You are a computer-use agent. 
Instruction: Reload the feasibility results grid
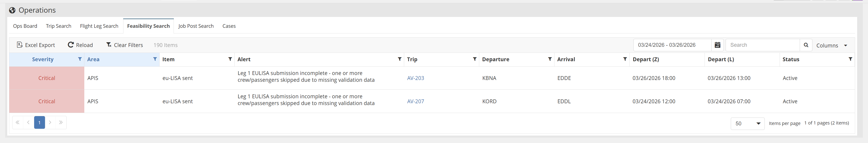[80, 45]
